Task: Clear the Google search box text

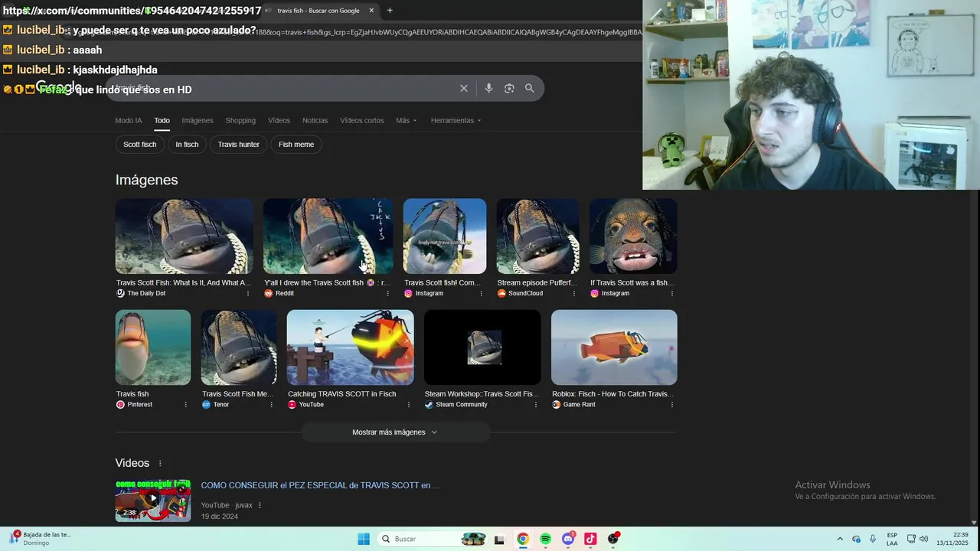Action: [464, 89]
